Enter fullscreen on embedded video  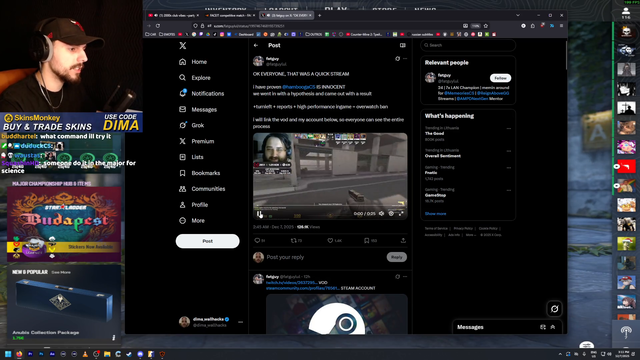tap(401, 213)
